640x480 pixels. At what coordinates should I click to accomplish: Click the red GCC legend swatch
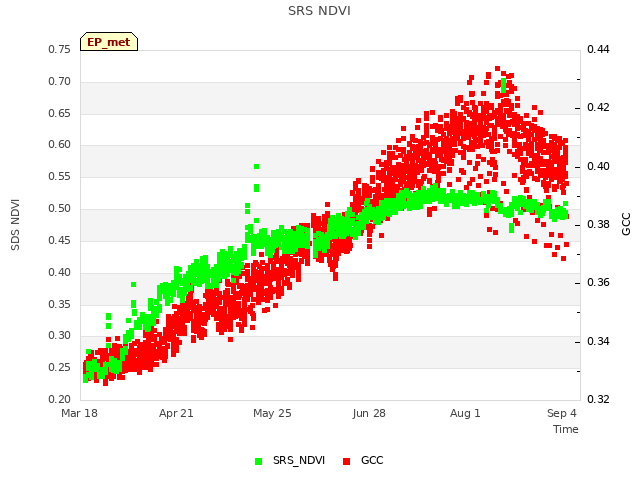347,461
